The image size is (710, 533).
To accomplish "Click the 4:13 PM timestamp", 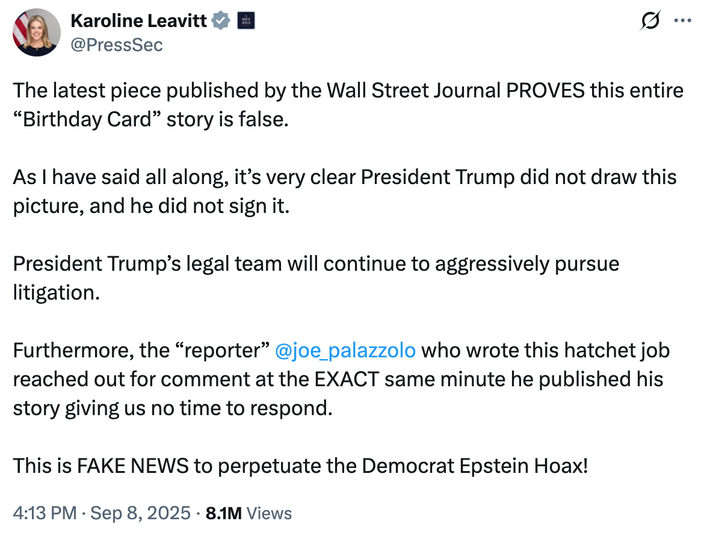I will 45,513.
